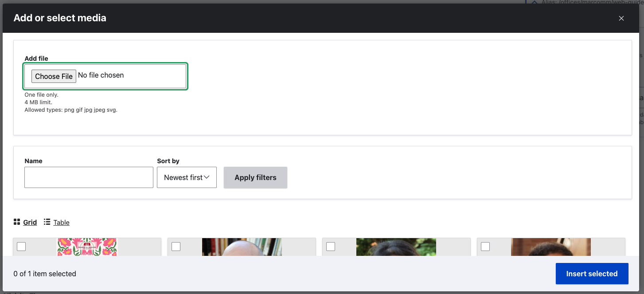Click the 'Sort by' label
The image size is (644, 294).
168,161
